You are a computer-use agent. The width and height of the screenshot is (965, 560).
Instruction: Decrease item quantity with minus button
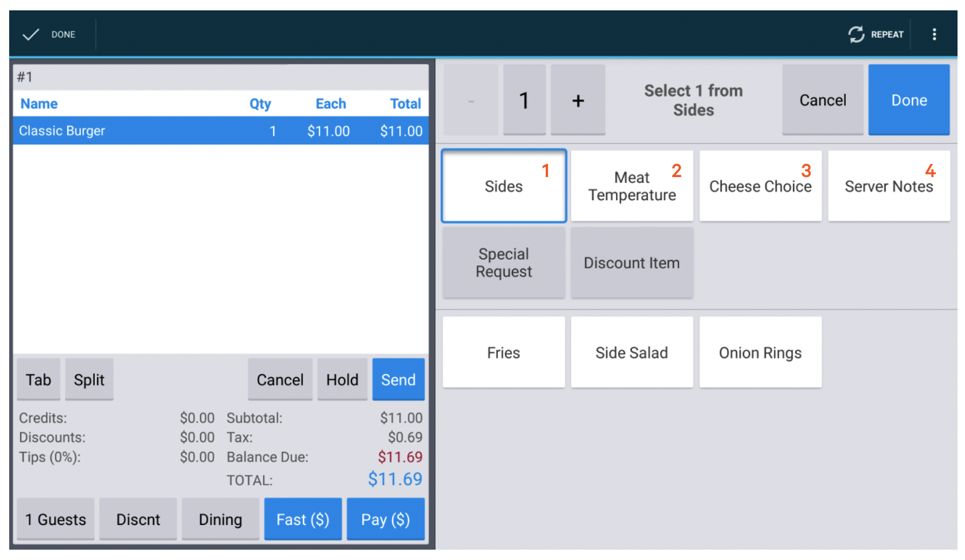(x=470, y=99)
